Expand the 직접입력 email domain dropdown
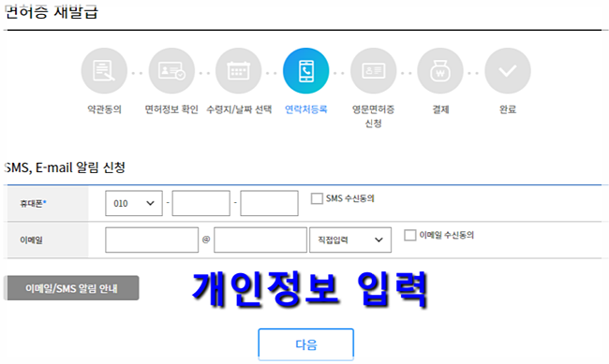 (350, 240)
